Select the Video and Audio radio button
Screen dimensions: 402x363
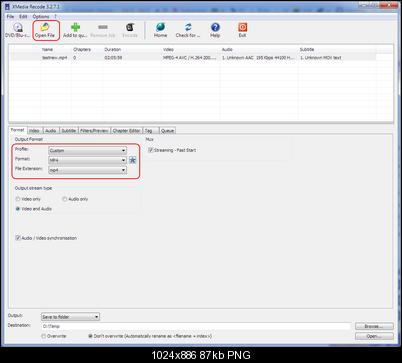(18, 209)
